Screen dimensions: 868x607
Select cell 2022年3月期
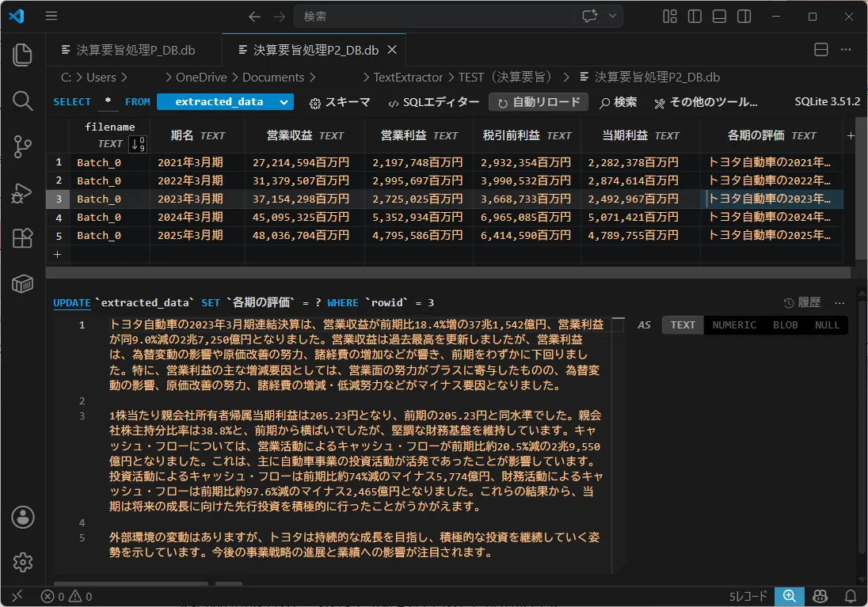click(198, 180)
